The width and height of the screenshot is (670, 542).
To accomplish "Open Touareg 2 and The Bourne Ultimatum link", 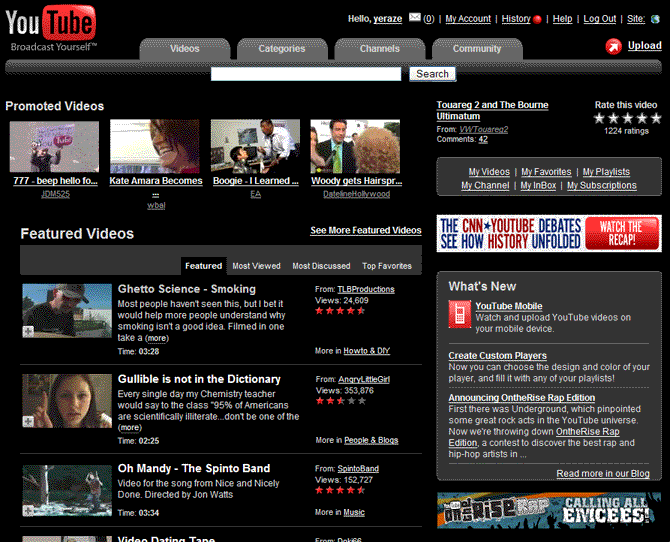I will tap(492, 110).
